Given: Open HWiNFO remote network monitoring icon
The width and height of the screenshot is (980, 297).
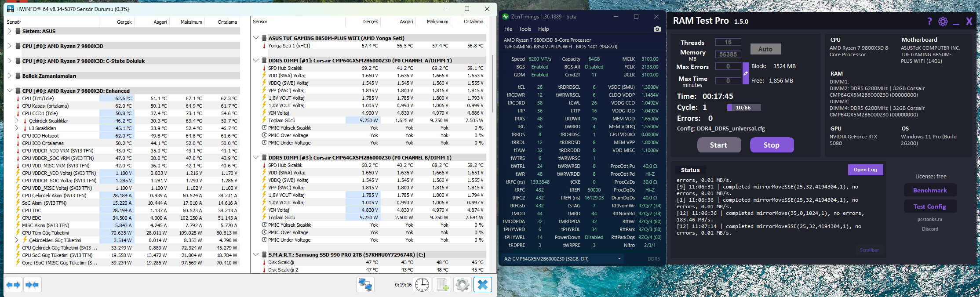Looking at the screenshot, I should coord(365,285).
